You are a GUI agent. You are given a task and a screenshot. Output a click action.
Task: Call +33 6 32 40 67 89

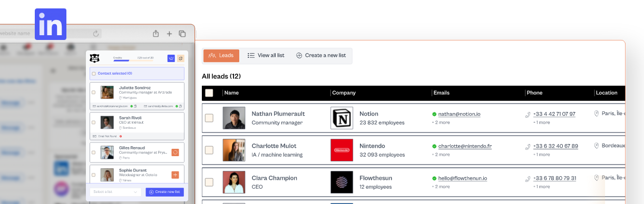(555, 146)
